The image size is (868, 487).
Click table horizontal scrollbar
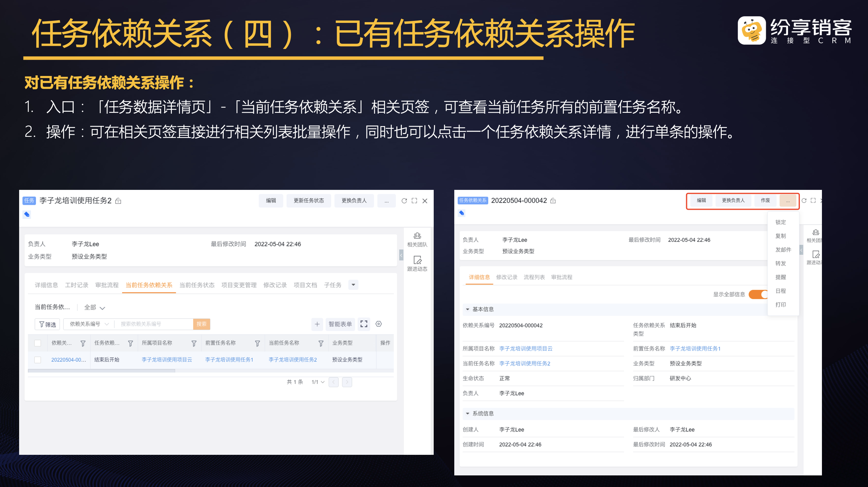point(102,371)
